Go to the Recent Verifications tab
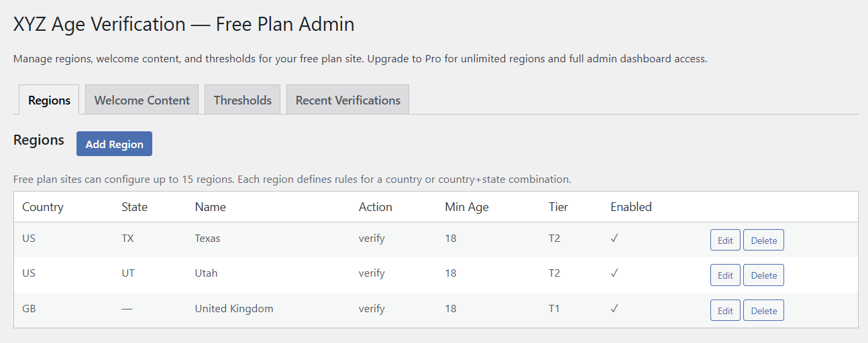868x343 pixels. (347, 100)
